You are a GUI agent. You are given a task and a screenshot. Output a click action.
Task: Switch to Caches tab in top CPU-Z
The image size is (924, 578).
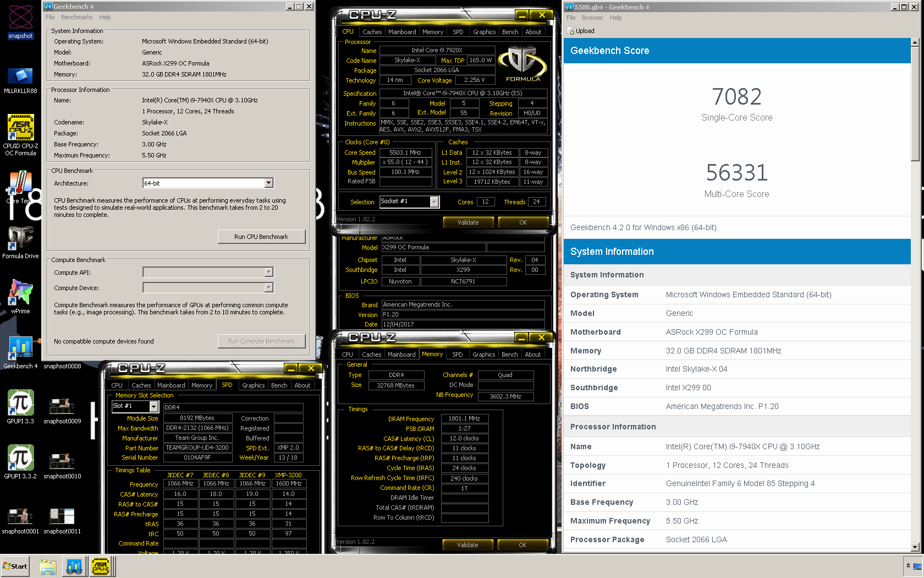pos(372,32)
